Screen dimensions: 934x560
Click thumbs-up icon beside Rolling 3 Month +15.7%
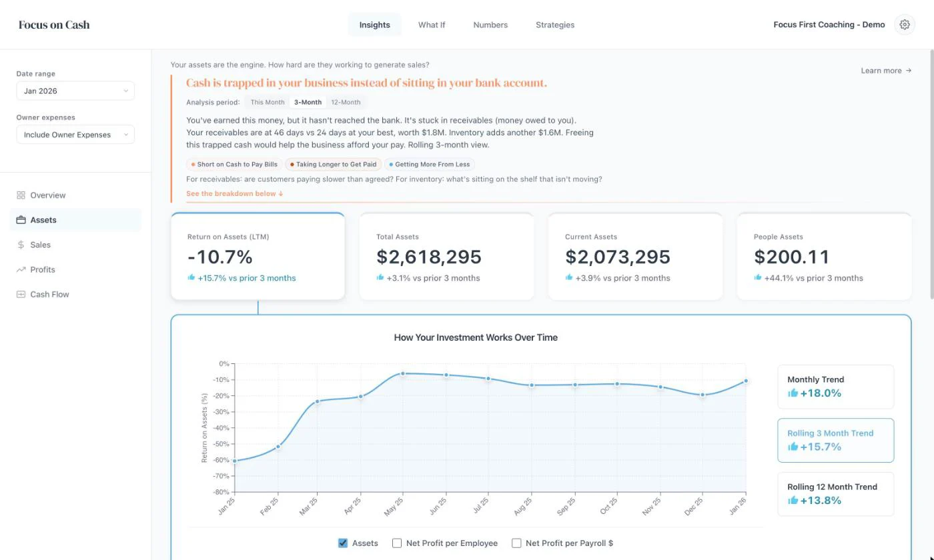point(793,447)
